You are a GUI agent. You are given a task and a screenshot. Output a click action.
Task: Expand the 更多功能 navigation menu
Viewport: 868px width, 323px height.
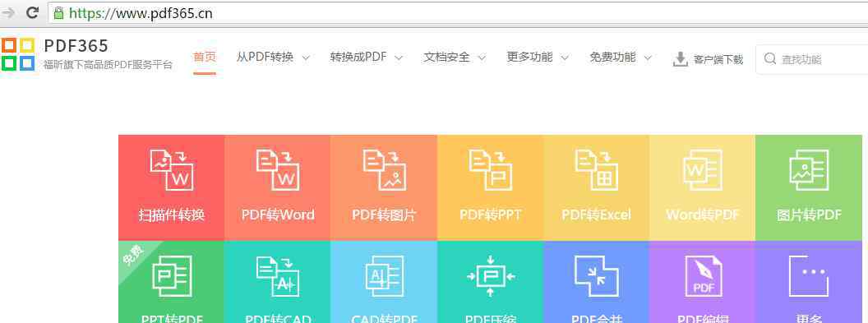[x=538, y=57]
